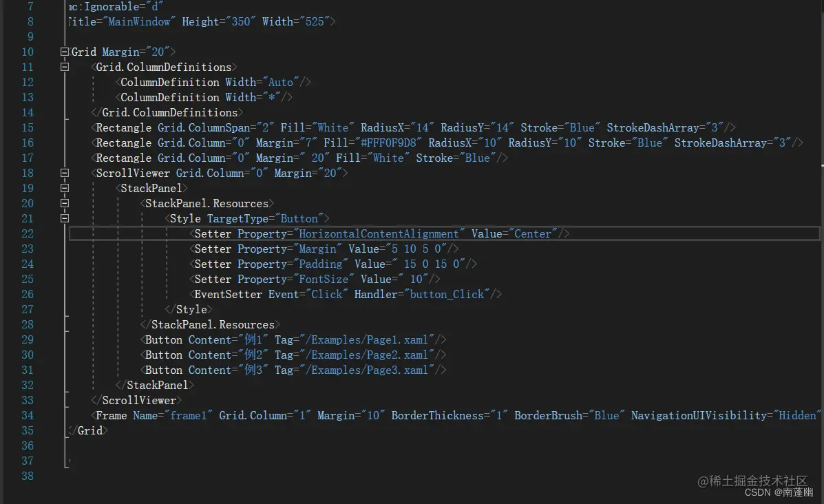Image resolution: width=824 pixels, height=504 pixels.
Task: Click the "15 0 15 0" padding value
Action: [x=432, y=264]
